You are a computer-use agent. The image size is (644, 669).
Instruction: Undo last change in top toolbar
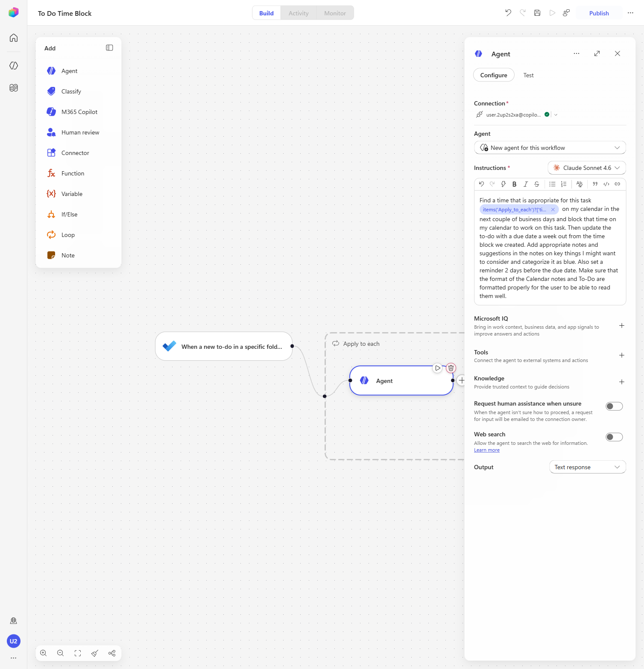coord(508,13)
